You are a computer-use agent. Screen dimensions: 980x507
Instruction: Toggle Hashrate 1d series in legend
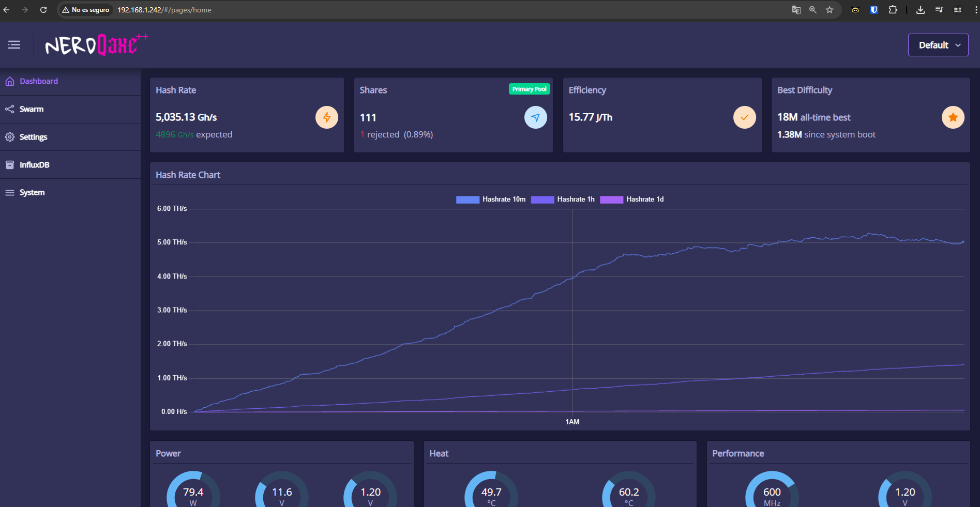pyautogui.click(x=632, y=199)
